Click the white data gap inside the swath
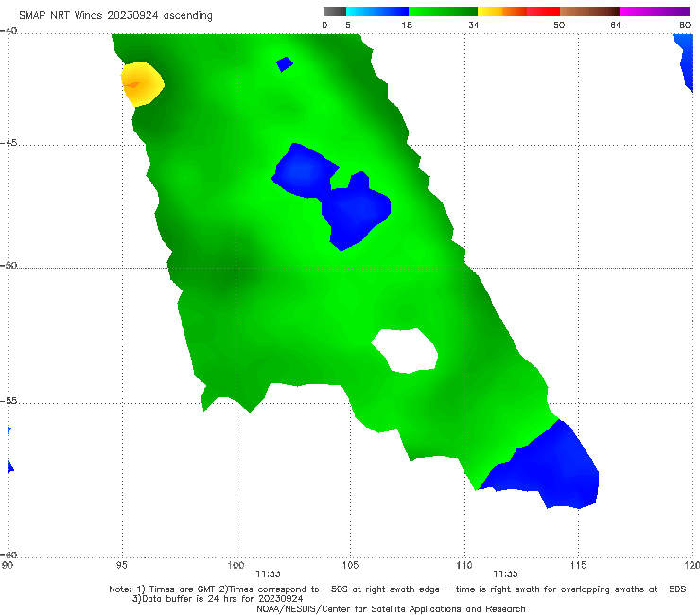Viewport: 700px width, 615px height. pos(406,351)
